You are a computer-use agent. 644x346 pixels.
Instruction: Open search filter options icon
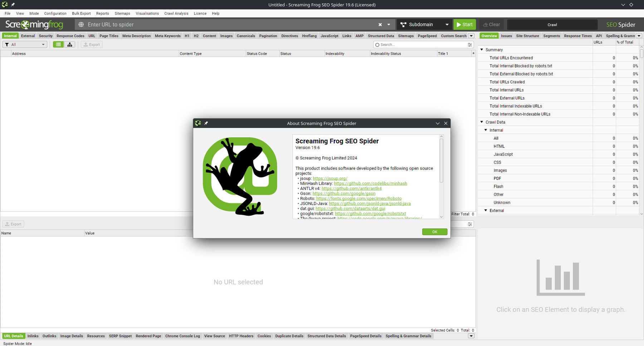click(470, 45)
